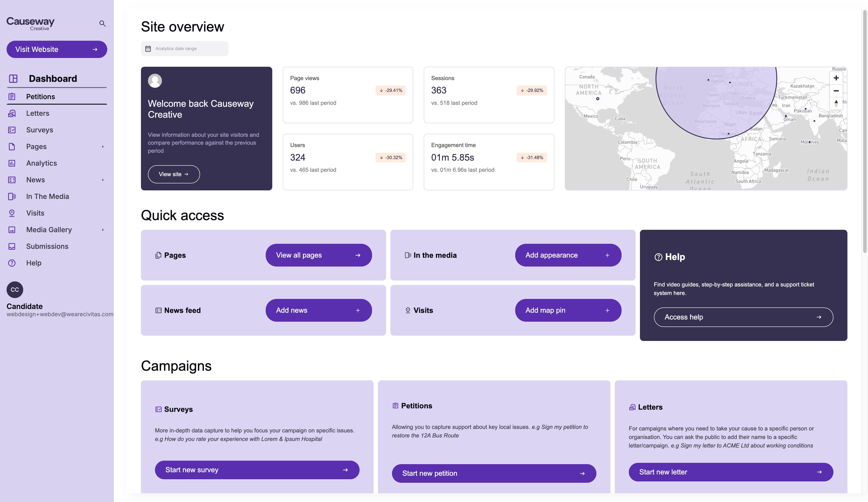Open the sidebar search magnifier icon
Screen dimensions: 868x502
pyautogui.click(x=102, y=23)
